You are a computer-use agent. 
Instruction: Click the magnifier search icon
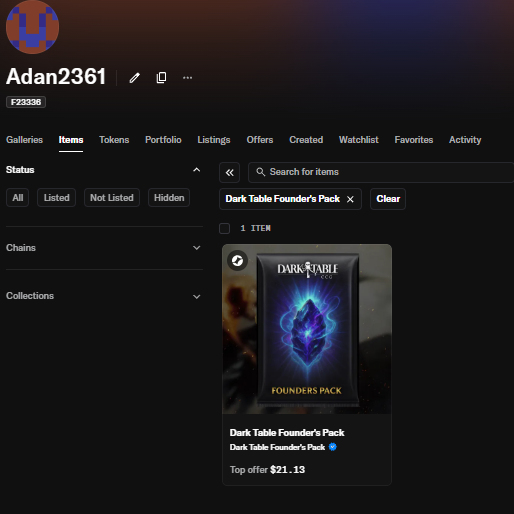261,172
